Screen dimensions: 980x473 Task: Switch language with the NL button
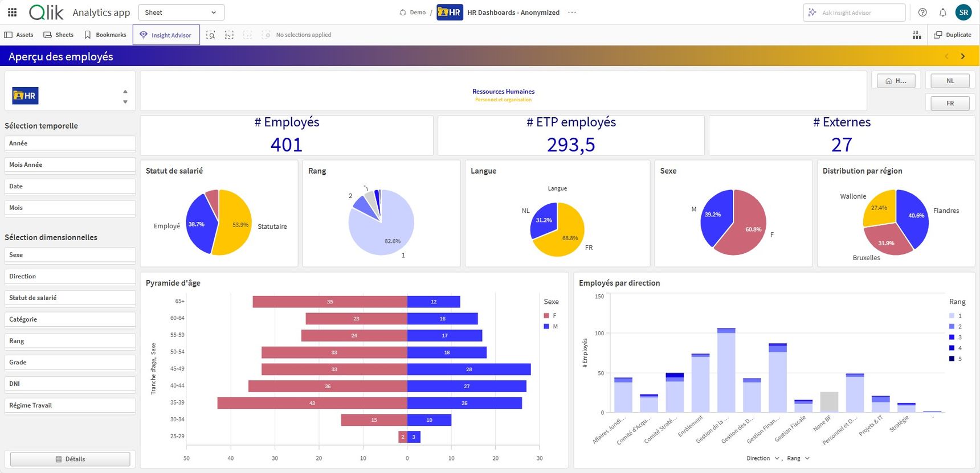pos(950,81)
